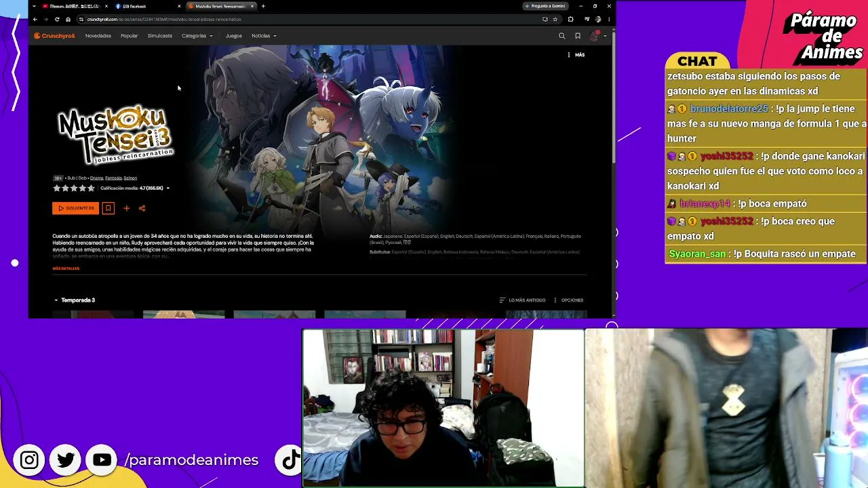Close the Mushoku Tensei browser tab
The image size is (868, 488).
tap(252, 6)
